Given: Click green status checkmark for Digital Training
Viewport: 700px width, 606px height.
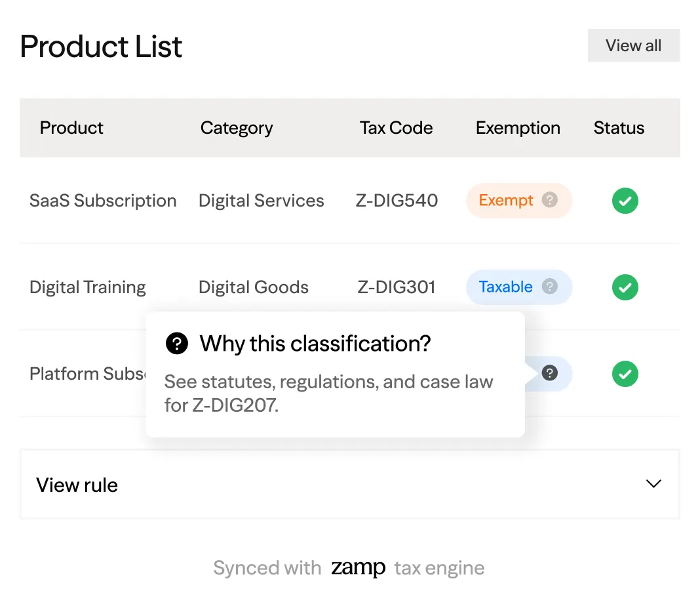Looking at the screenshot, I should coord(625,287).
